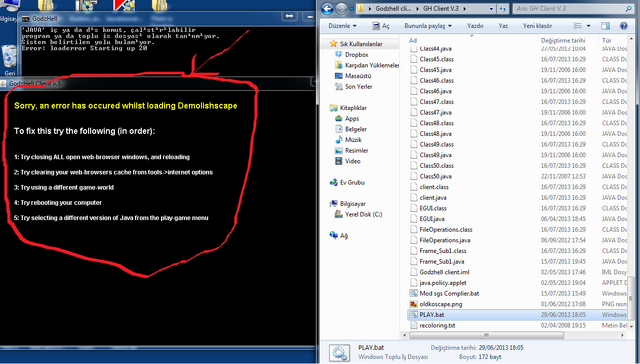
Task: Select the file client.java
Action: [x=433, y=197]
